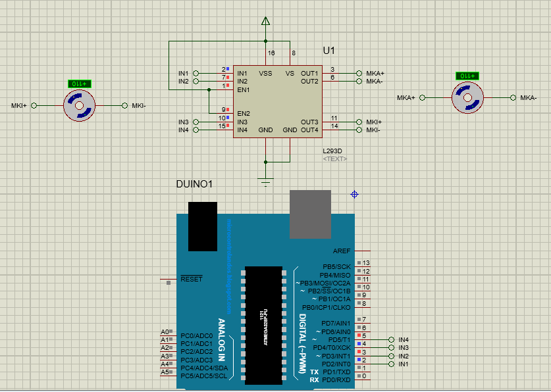Screen dimensions: 551x392
Task: Click the RESET label on the Arduino board
Action: click(x=190, y=278)
